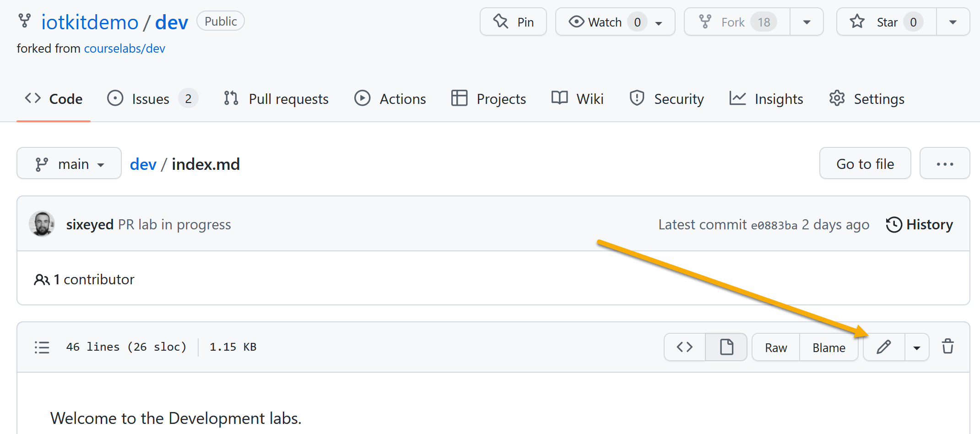The image size is (980, 434).
Task: Open the sixeyed user avatar
Action: [x=42, y=224]
